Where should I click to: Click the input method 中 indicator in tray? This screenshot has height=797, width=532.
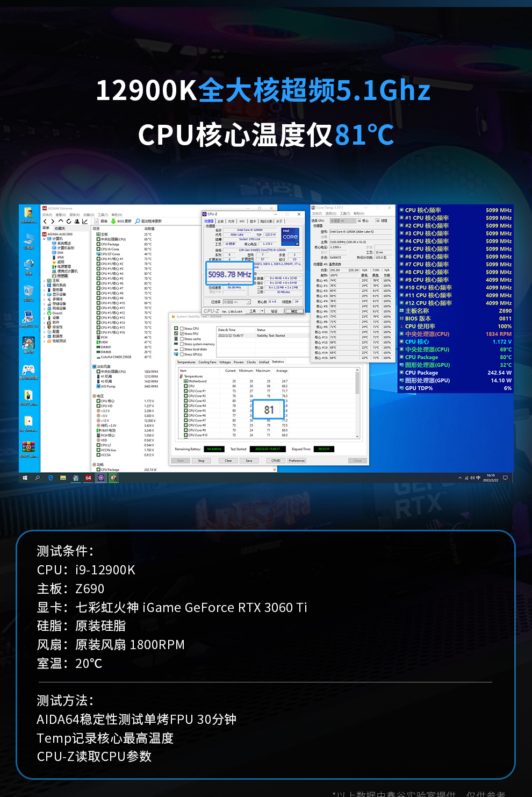click(x=478, y=478)
